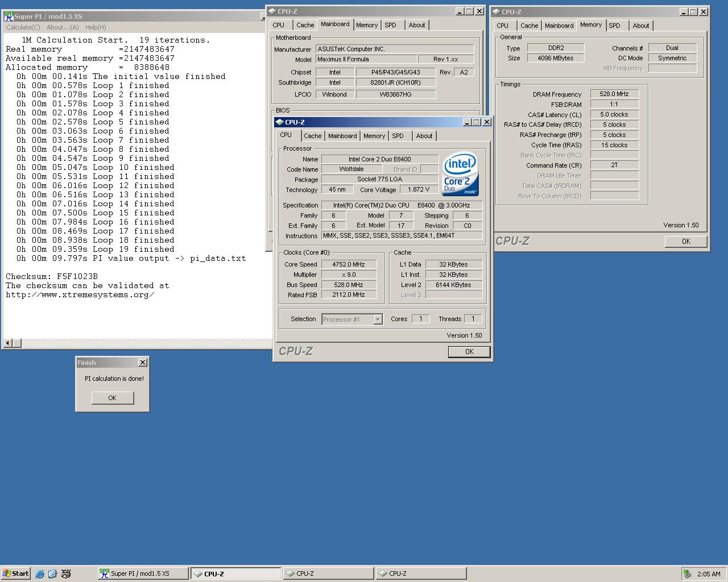The image size is (728, 582).
Task: Select About tab in Mainboard CPU-Z window
Action: tap(417, 25)
